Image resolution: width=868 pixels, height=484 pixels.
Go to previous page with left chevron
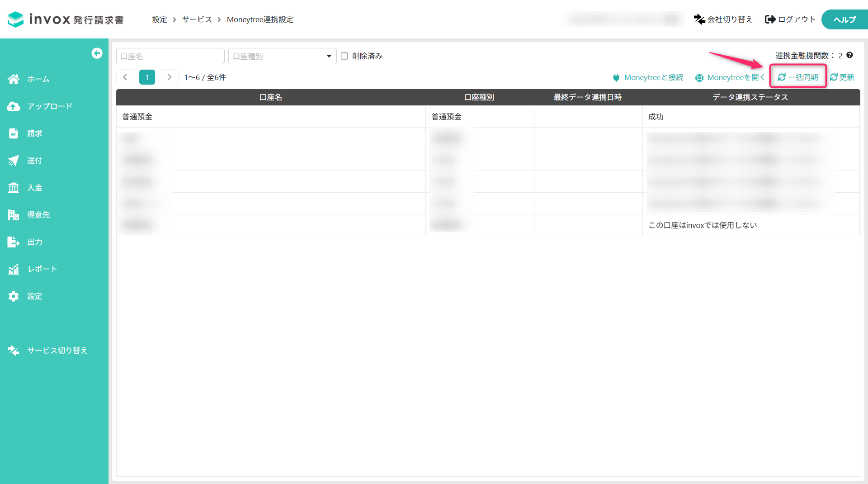125,77
